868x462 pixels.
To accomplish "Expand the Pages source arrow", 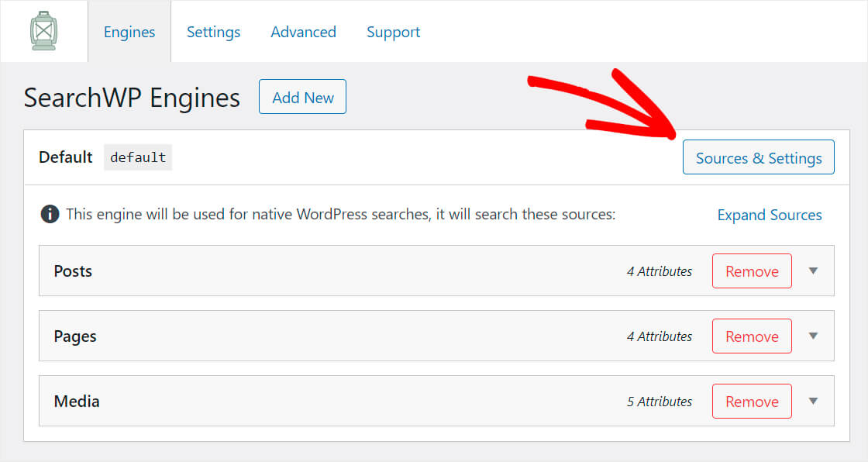I will click(x=813, y=336).
